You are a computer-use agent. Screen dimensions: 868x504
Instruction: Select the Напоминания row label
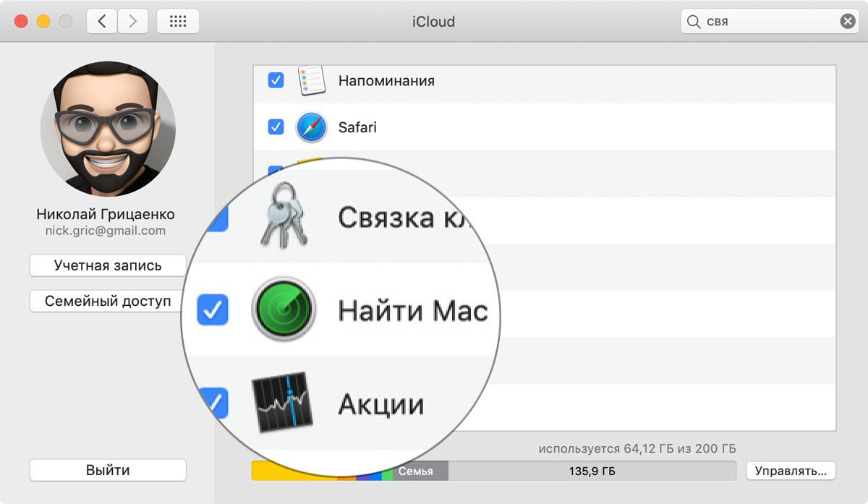point(386,80)
